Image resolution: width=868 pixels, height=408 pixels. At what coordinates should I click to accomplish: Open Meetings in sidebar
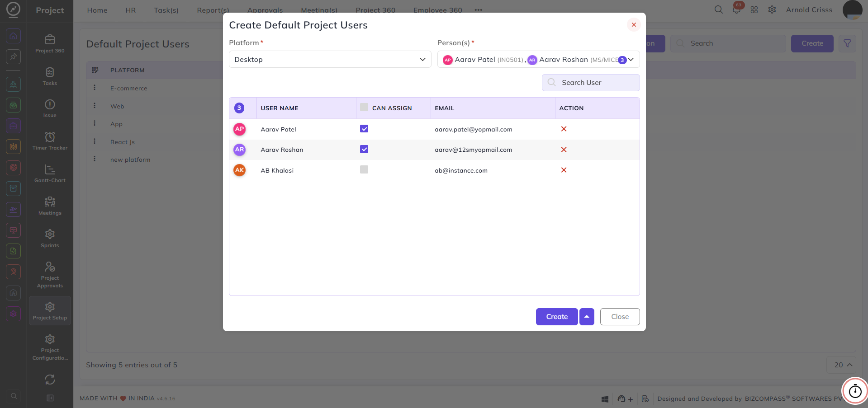coord(50,206)
